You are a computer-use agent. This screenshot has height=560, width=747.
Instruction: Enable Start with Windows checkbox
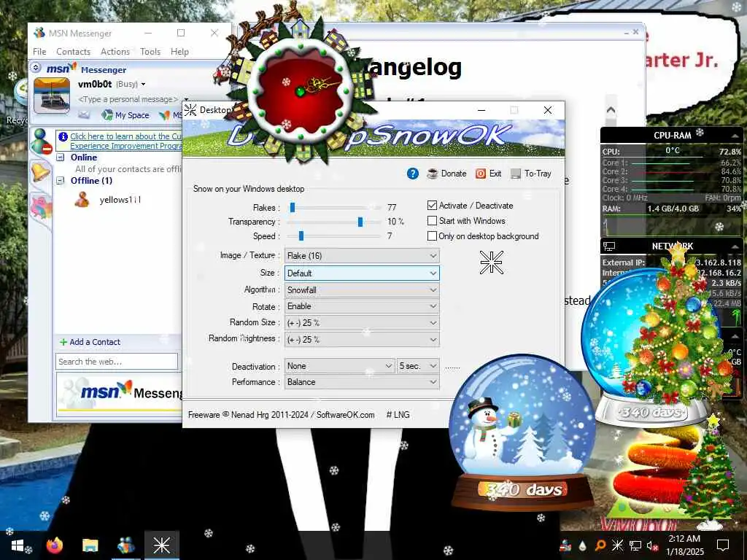(432, 220)
